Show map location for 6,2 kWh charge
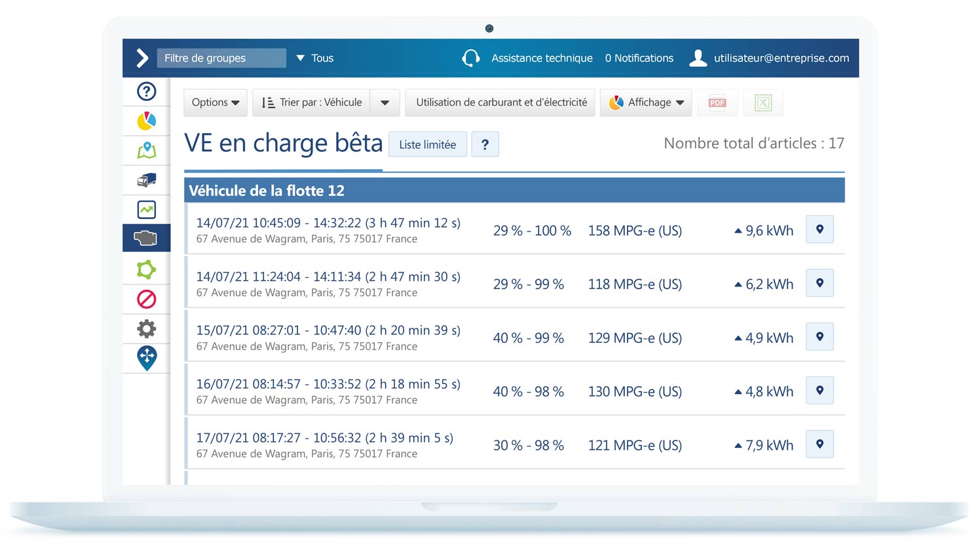Viewport: 980px width, 552px height. (x=820, y=283)
